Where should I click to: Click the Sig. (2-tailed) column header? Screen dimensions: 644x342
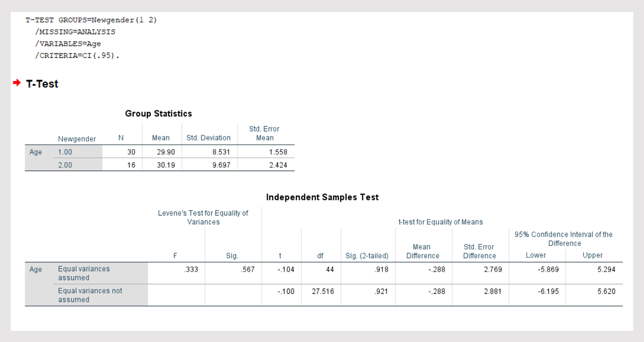click(367, 256)
